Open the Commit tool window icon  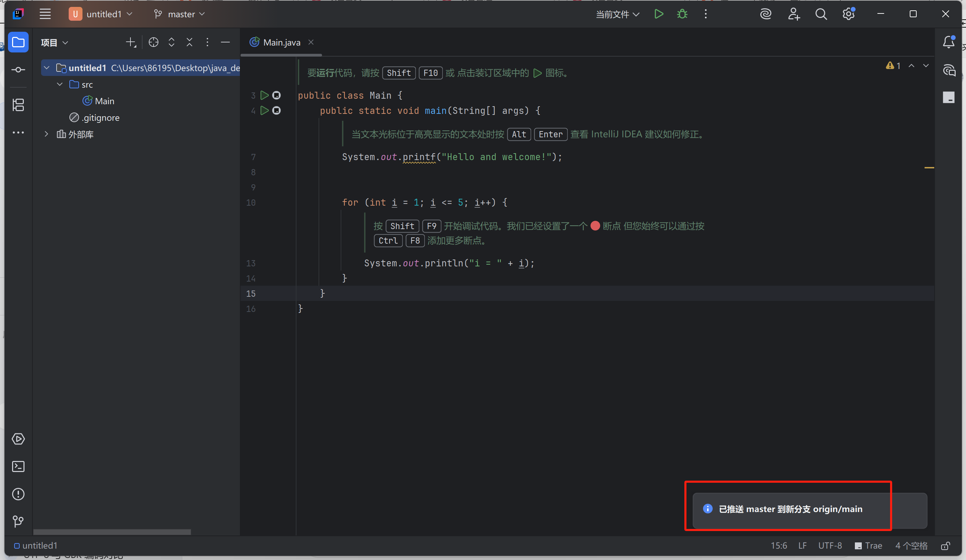[18, 70]
